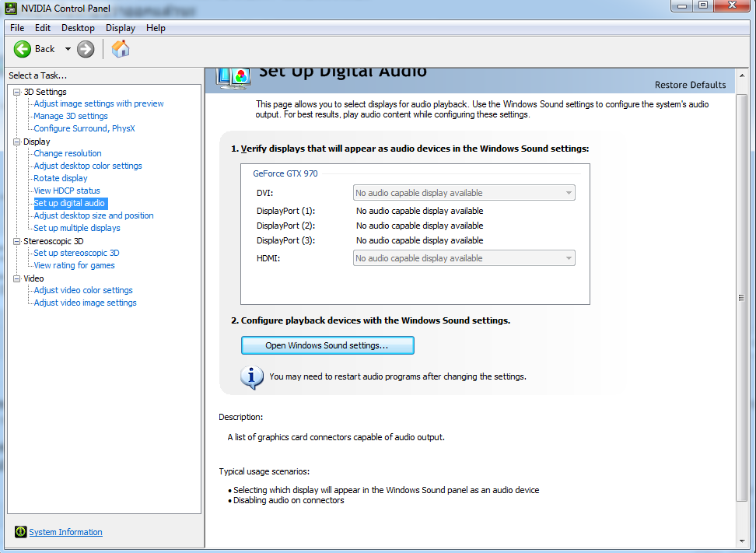Open the DVI audio display dropdown

coord(464,193)
